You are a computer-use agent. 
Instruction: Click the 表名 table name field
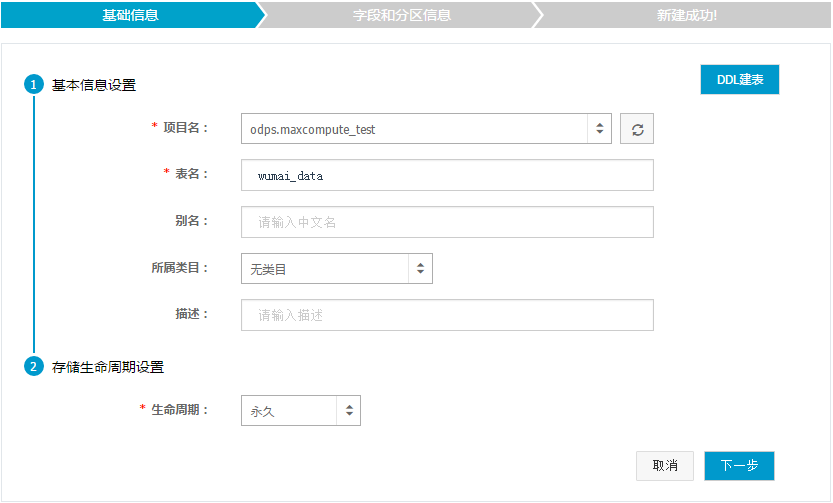(447, 175)
